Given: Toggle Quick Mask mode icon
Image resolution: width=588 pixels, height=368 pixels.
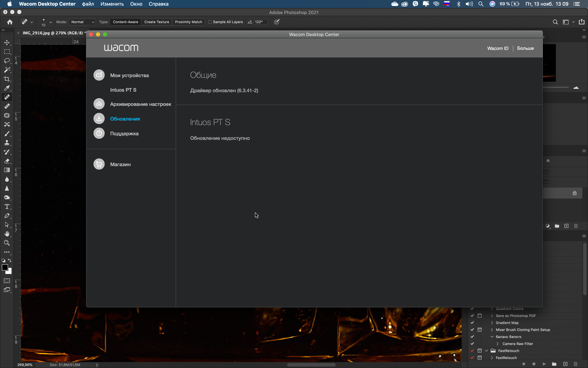Looking at the screenshot, I should [x=7, y=281].
